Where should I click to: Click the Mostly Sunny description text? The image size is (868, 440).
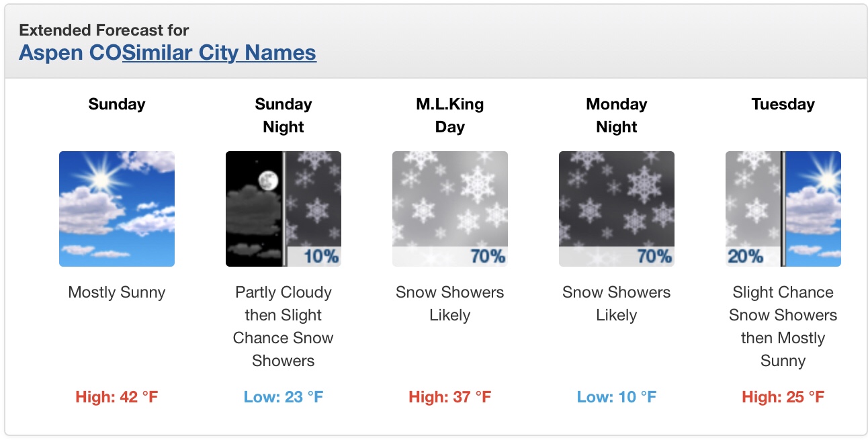tap(117, 293)
